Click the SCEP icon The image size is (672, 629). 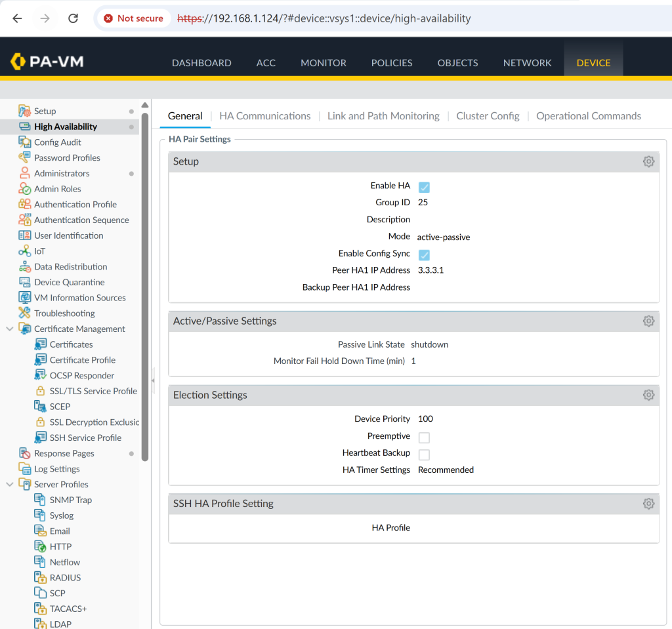[x=40, y=406]
